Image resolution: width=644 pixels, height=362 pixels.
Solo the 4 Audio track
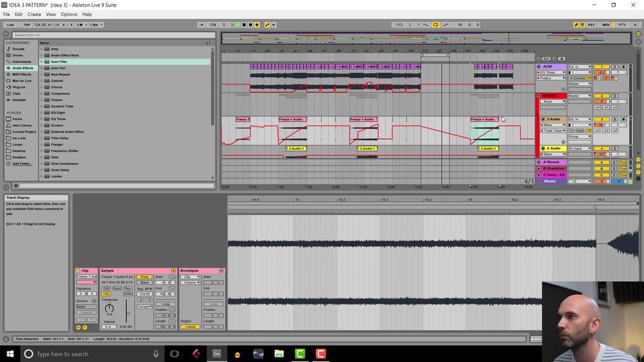[x=615, y=148]
